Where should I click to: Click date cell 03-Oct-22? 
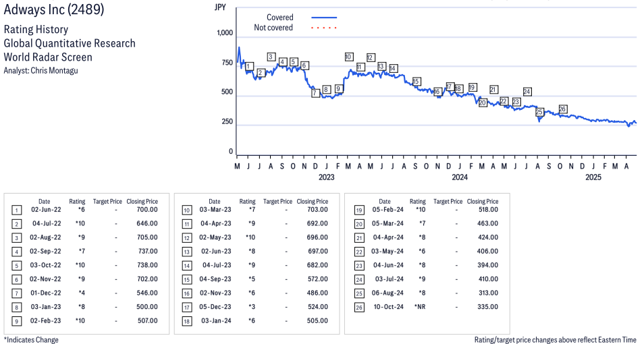[x=45, y=265]
